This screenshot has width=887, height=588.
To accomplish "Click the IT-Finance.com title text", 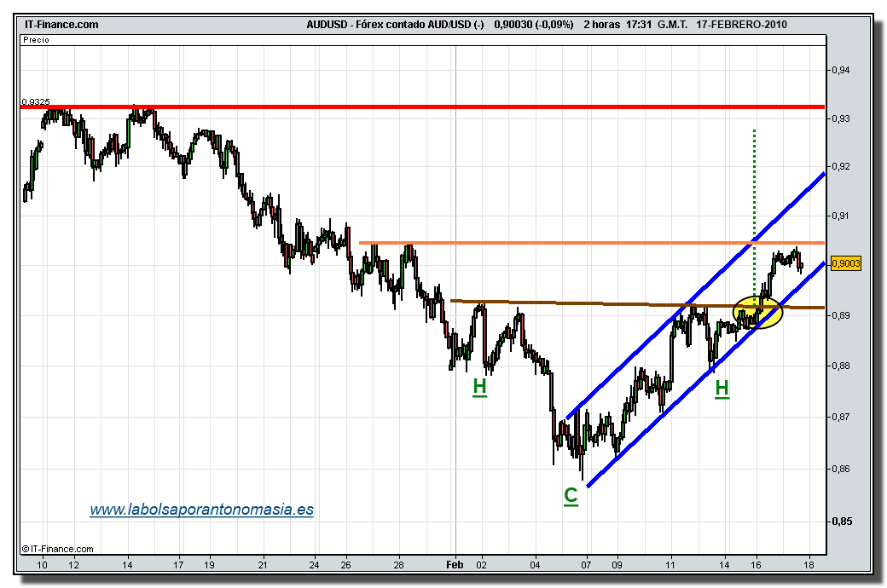I will (61, 25).
